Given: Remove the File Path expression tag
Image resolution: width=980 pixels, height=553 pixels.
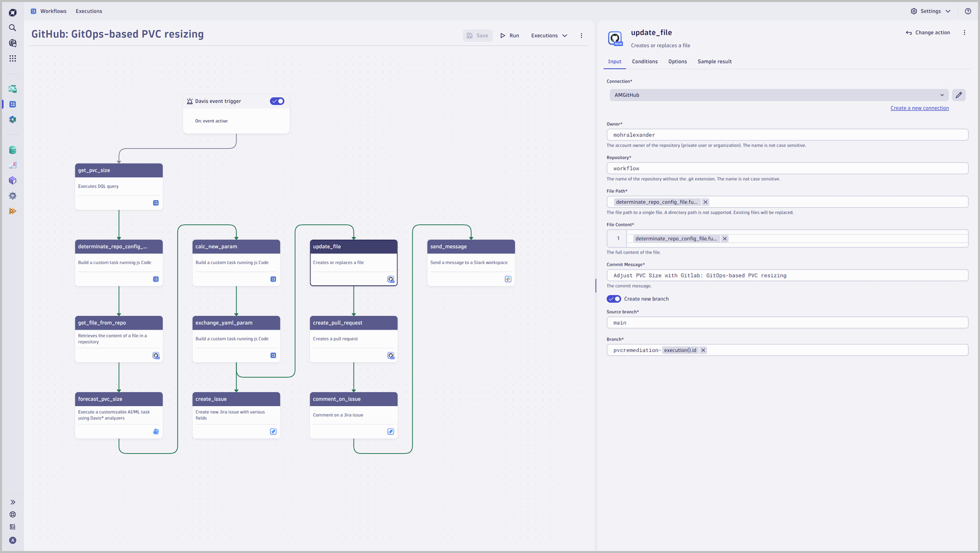Looking at the screenshot, I should [x=706, y=202].
